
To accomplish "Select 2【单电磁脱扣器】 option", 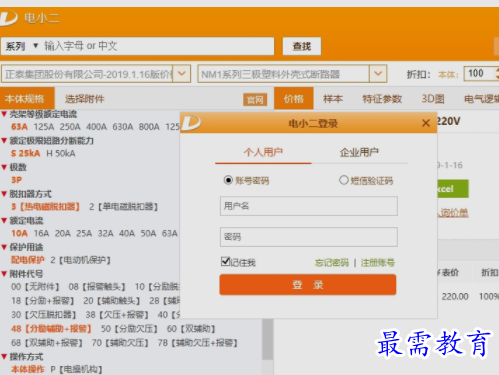I will pyautogui.click(x=123, y=207).
